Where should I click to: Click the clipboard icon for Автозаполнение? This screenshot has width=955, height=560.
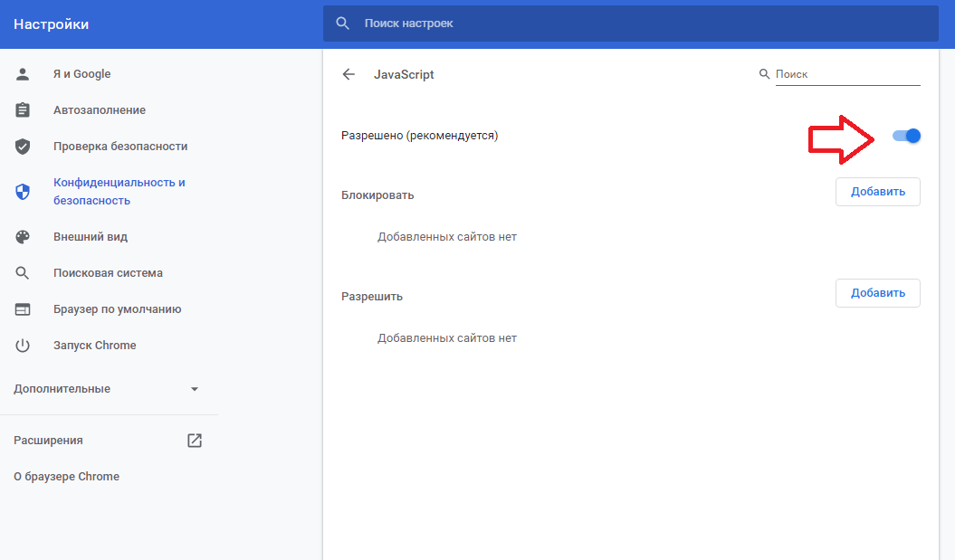(23, 110)
